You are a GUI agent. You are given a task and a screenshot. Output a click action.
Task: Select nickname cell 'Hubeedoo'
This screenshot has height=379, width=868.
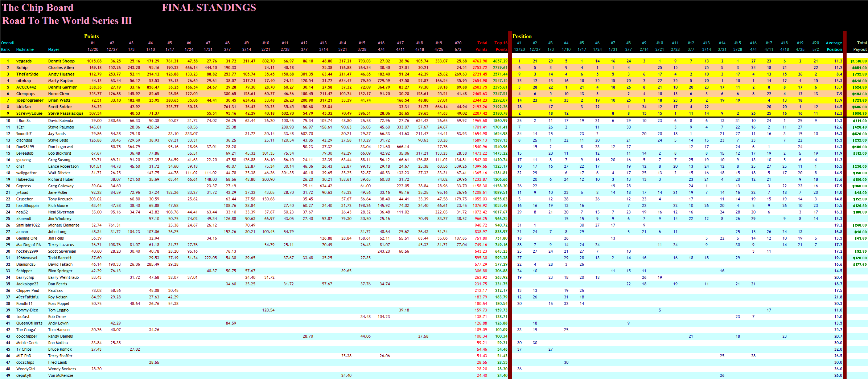point(25,180)
